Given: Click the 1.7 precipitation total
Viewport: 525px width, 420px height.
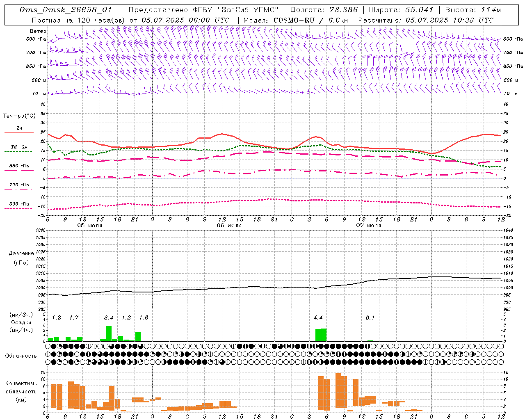Looking at the screenshot, I should 74,317.
